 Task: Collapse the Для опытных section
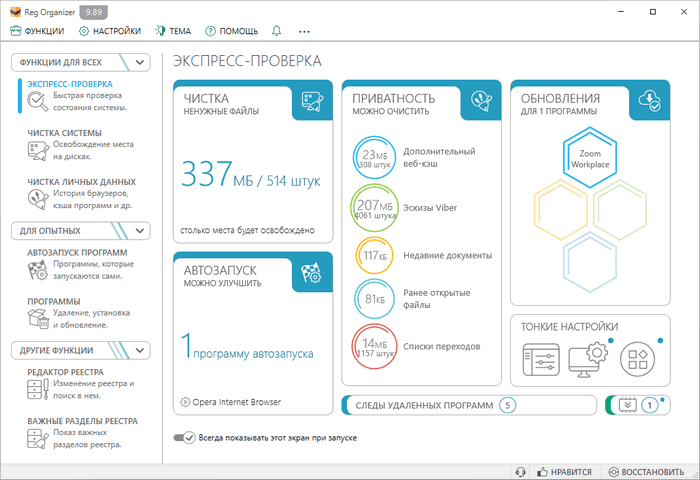click(x=141, y=230)
